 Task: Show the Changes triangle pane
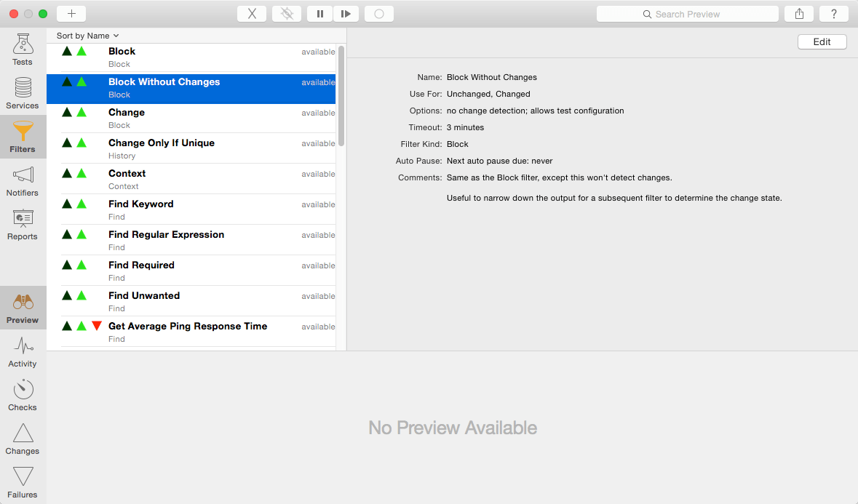[23, 439]
